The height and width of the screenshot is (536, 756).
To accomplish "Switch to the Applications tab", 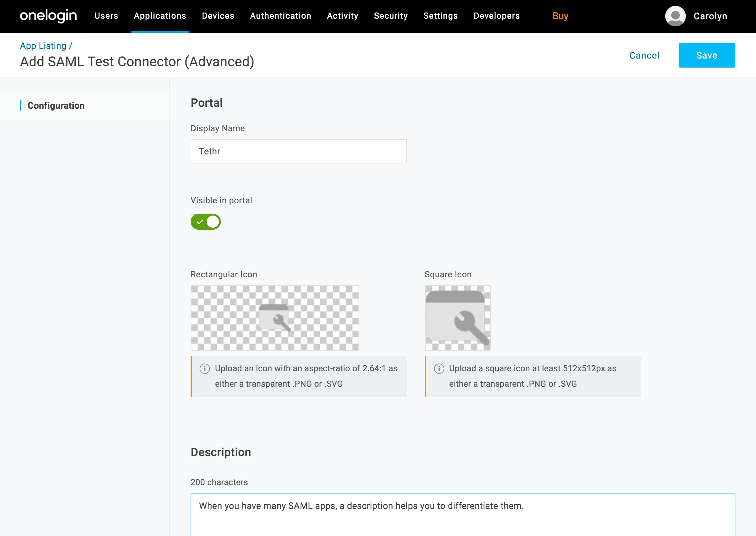I will (x=160, y=15).
